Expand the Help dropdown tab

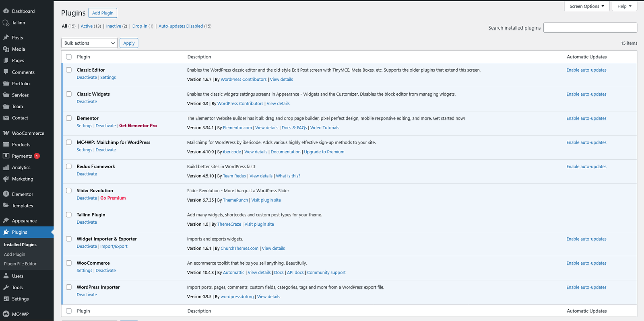(624, 6)
